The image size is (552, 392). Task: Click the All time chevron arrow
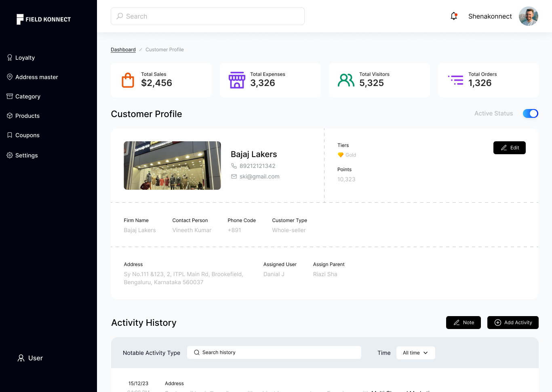point(426,353)
